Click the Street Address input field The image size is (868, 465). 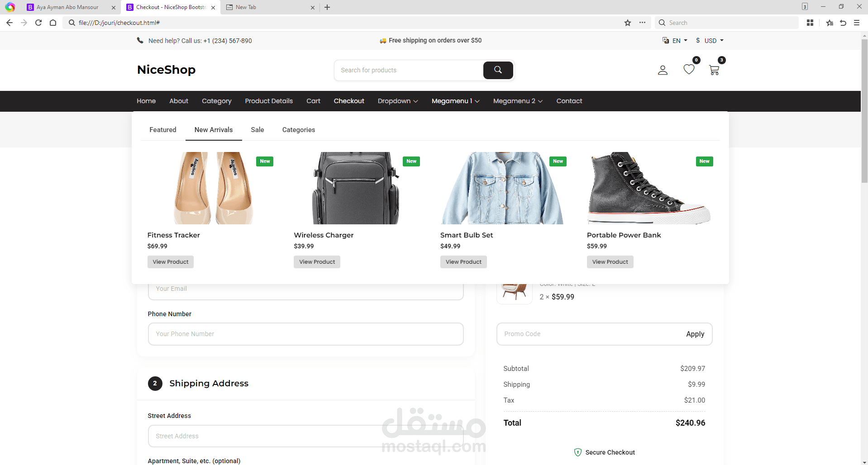(306, 436)
